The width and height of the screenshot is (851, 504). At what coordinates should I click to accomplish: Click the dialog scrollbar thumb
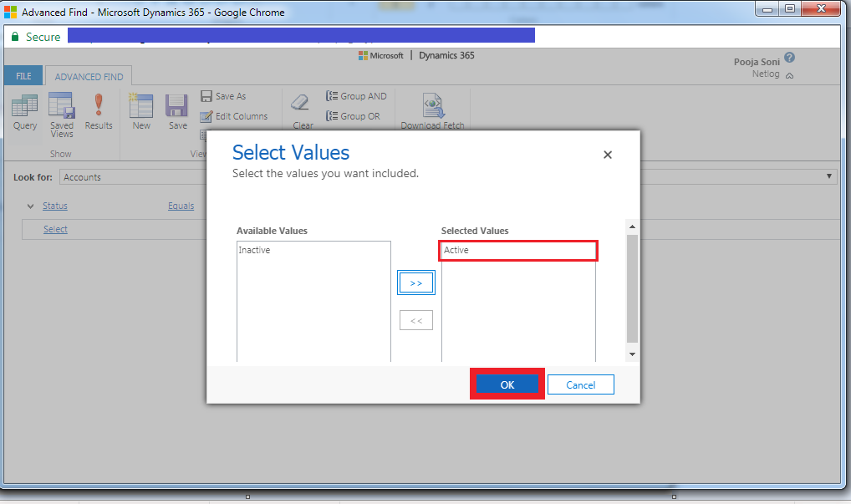coord(632,288)
